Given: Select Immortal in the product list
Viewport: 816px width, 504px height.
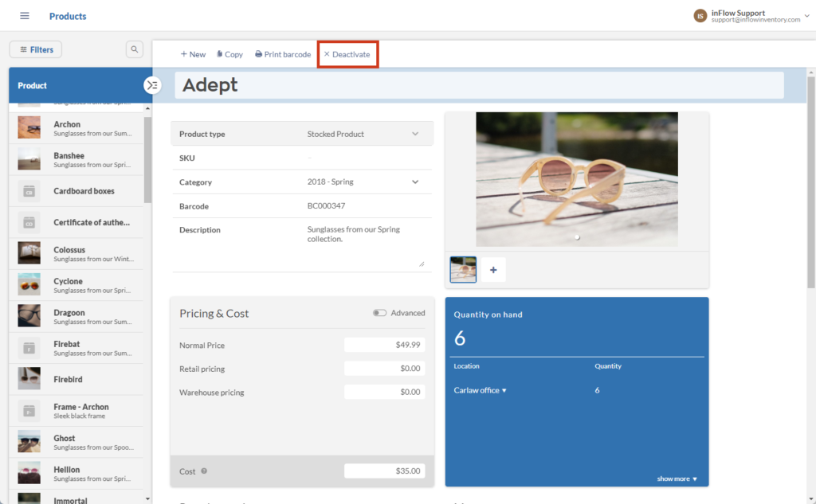Looking at the screenshot, I should coord(76,498).
